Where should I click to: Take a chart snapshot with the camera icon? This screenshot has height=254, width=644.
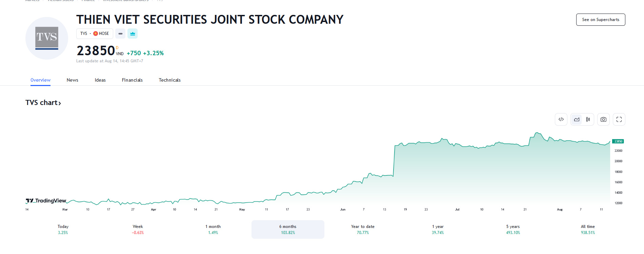(x=603, y=119)
